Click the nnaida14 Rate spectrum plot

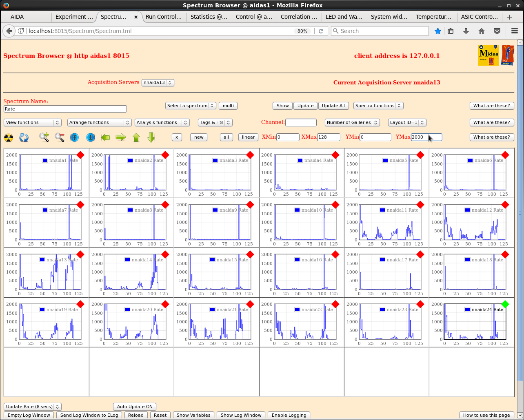pos(131,272)
